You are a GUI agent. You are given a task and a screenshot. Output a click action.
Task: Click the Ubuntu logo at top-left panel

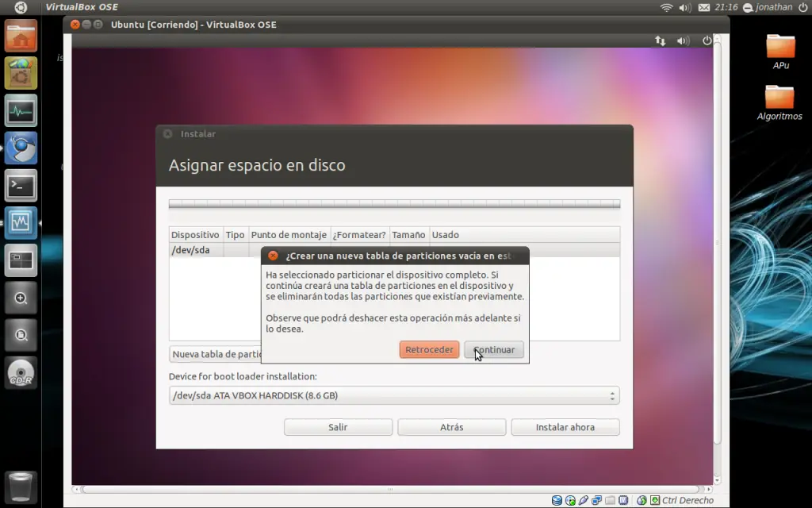tap(21, 7)
